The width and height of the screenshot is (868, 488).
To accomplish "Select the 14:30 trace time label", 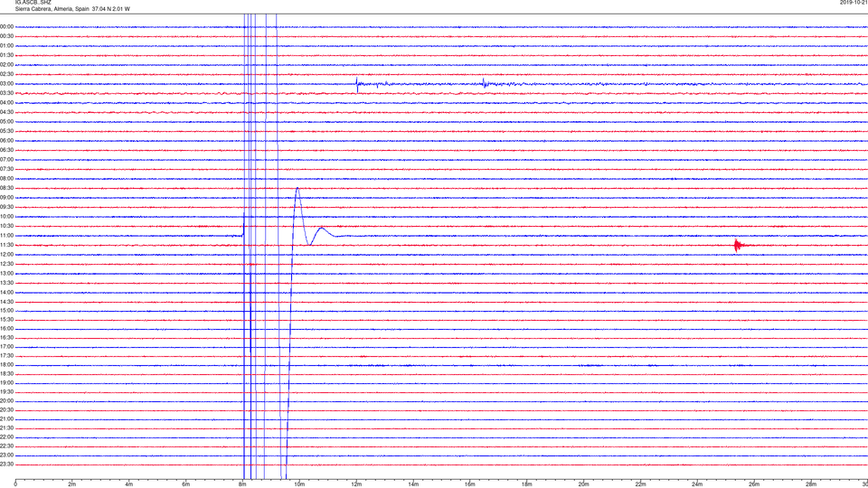I will [x=6, y=302].
